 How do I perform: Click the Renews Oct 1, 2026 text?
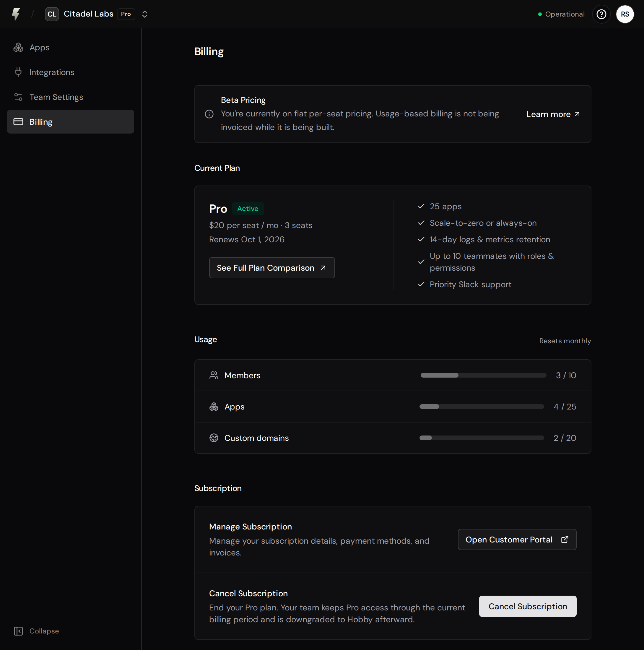tap(247, 240)
